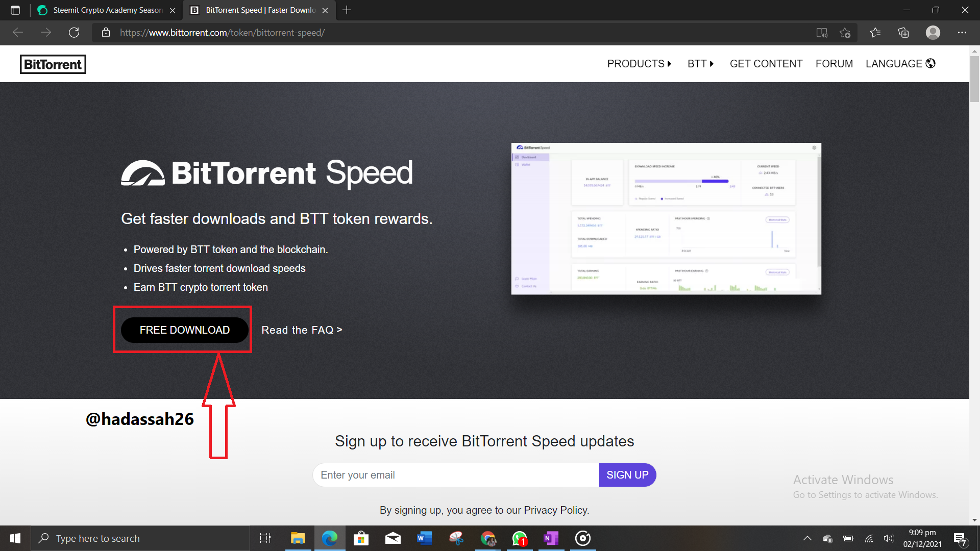Open OneNote from taskbar
This screenshot has width=980, height=551.
tap(551, 538)
